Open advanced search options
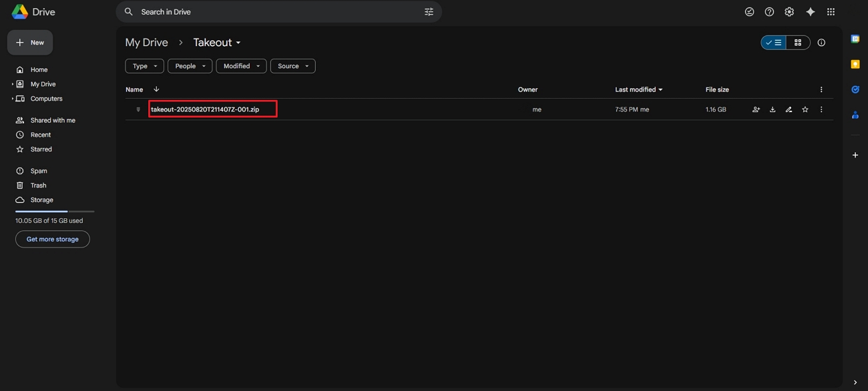Image resolution: width=868 pixels, height=391 pixels. (x=429, y=11)
